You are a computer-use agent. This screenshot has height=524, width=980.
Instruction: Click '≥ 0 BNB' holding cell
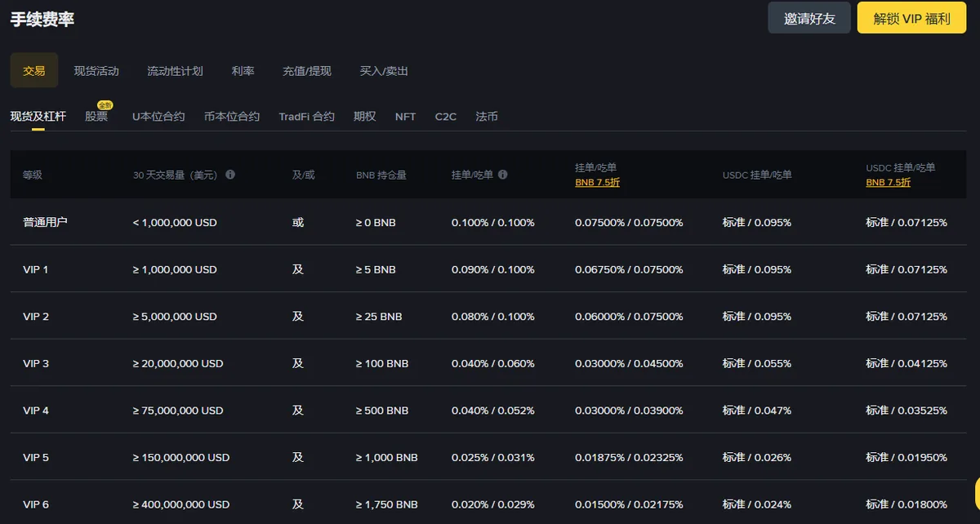point(376,222)
